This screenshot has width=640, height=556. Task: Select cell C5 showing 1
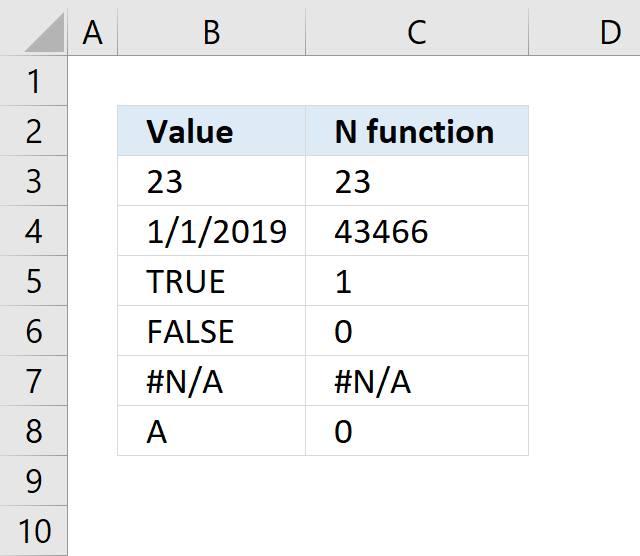coord(417,281)
